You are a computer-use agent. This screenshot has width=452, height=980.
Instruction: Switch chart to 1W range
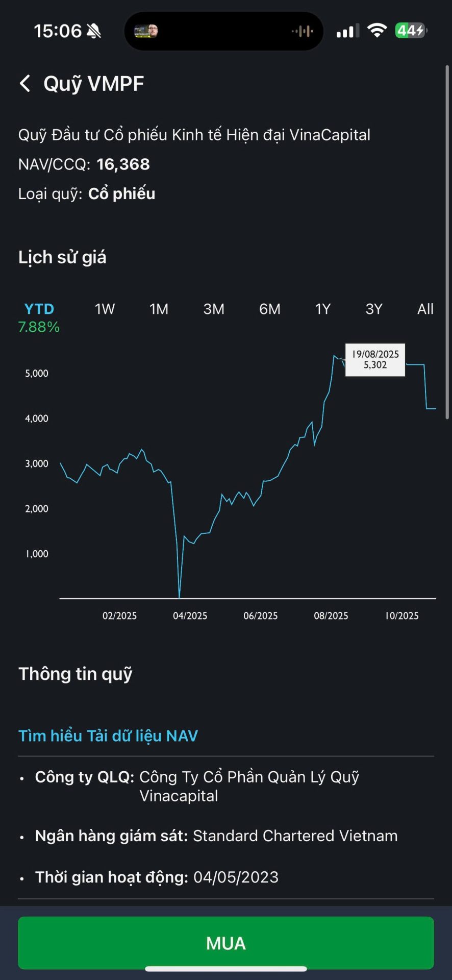coord(105,309)
